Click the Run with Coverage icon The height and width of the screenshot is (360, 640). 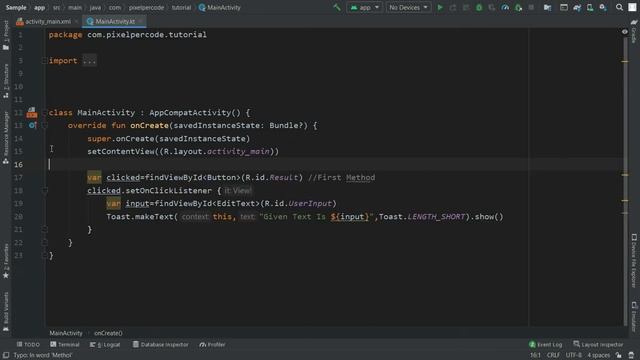(x=492, y=7)
